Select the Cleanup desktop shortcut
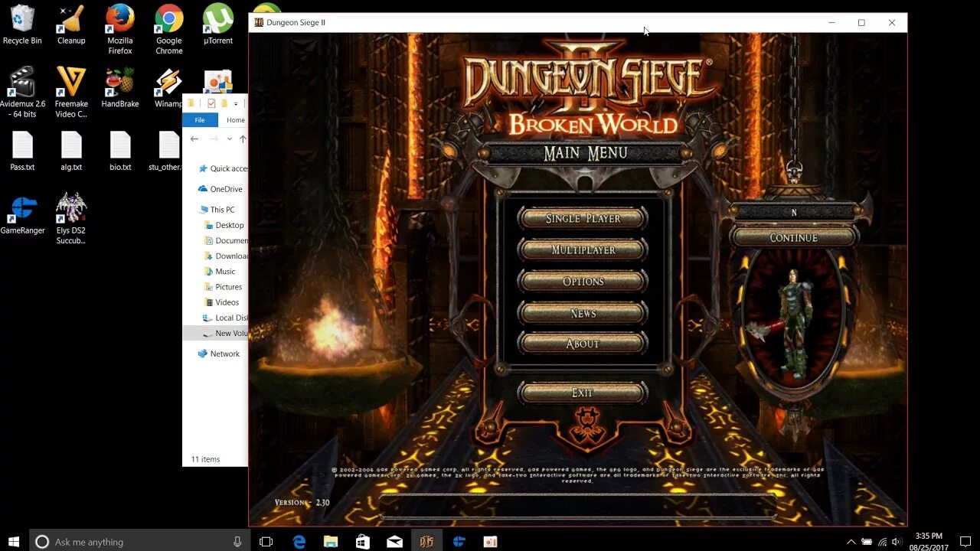Viewport: 980px width, 551px height. click(71, 25)
